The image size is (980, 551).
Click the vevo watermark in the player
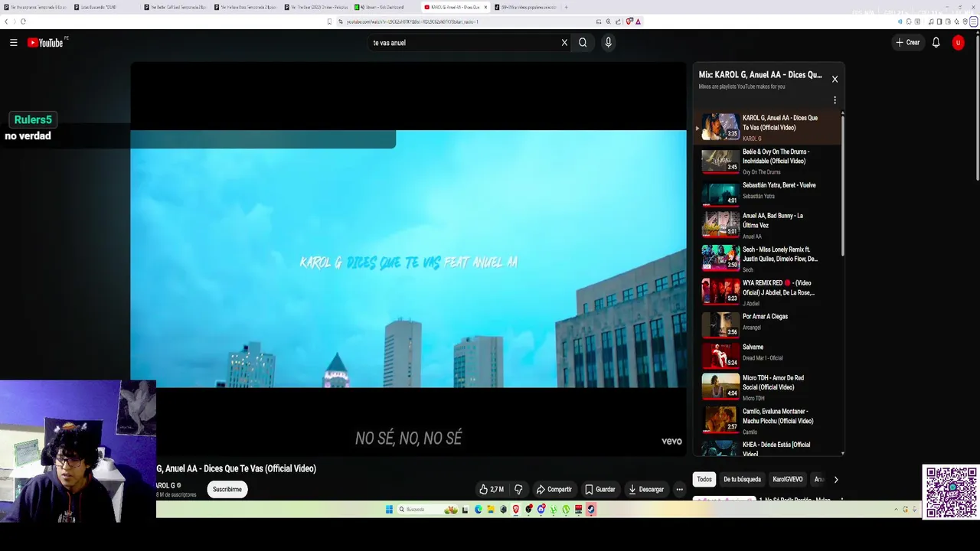pos(671,441)
